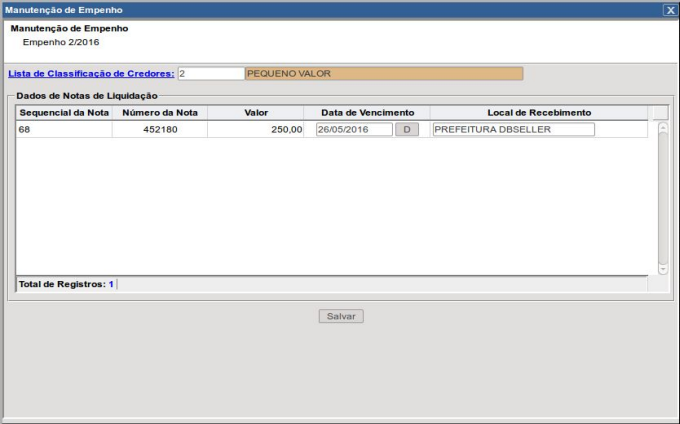
Task: Click the vertical scrollbar track in grid
Action: point(662,200)
